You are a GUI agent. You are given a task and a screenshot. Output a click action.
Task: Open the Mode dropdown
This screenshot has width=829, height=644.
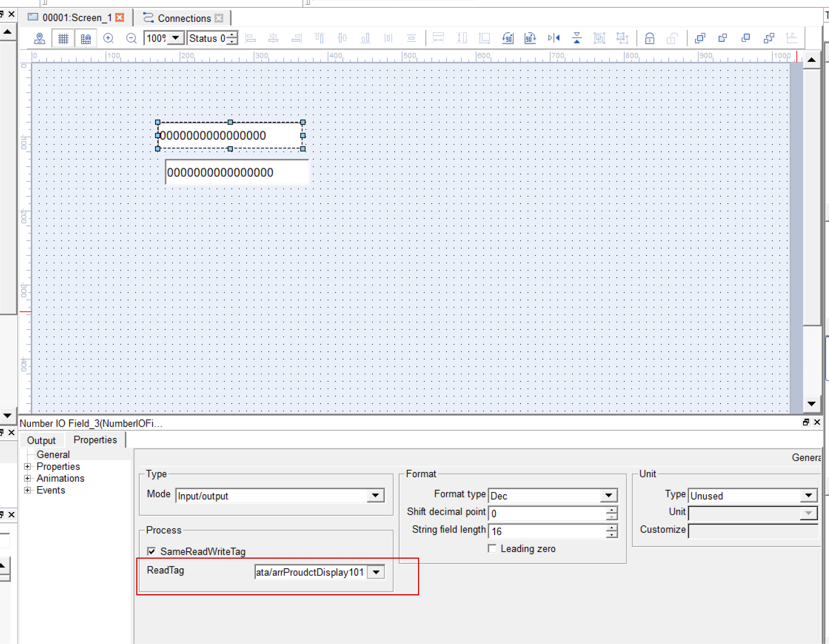point(375,495)
